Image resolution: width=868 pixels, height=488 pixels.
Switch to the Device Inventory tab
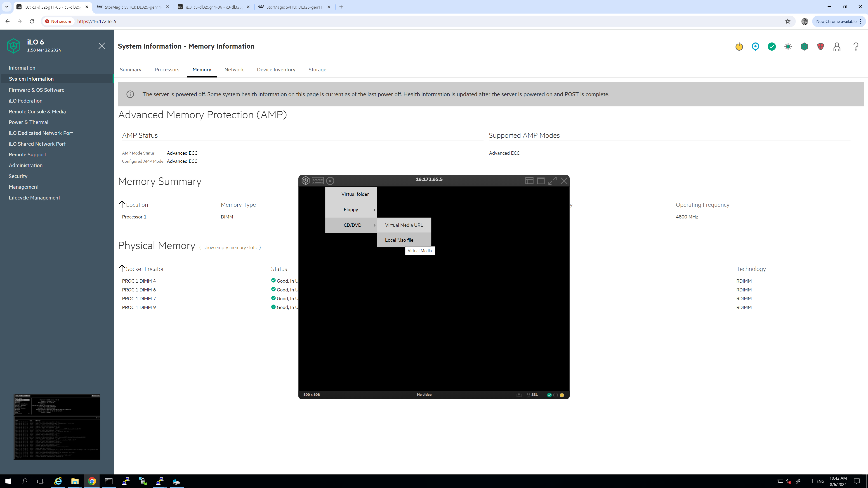coord(276,69)
